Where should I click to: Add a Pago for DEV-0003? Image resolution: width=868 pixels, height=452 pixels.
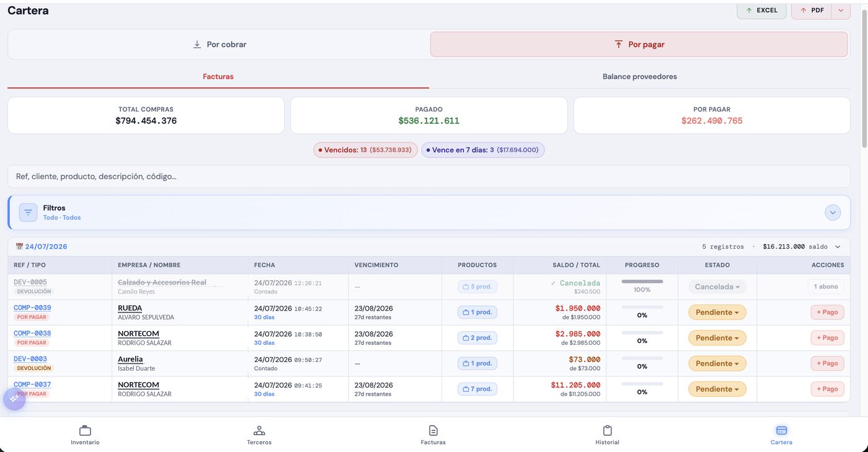(828, 363)
